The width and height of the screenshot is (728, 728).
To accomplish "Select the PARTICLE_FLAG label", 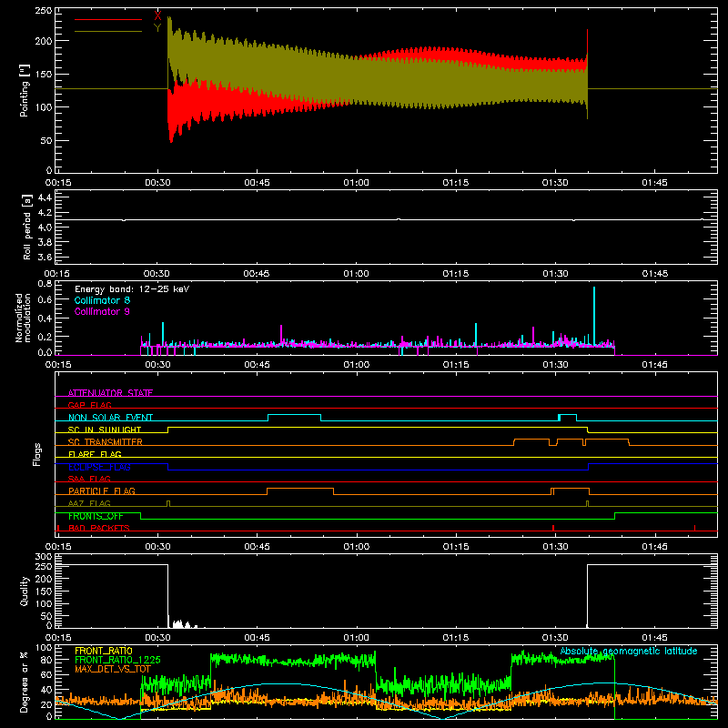I will 102,491.
